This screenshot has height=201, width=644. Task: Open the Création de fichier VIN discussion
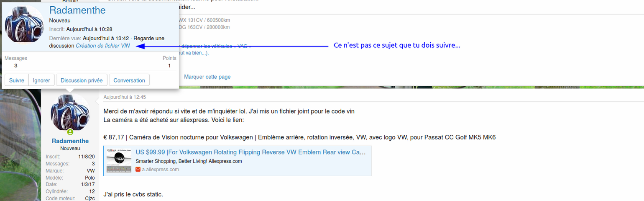103,46
